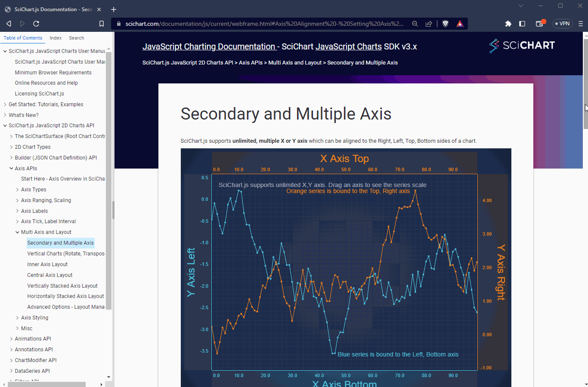Expand the Annotations API node
The width and height of the screenshot is (588, 387).
tap(11, 350)
